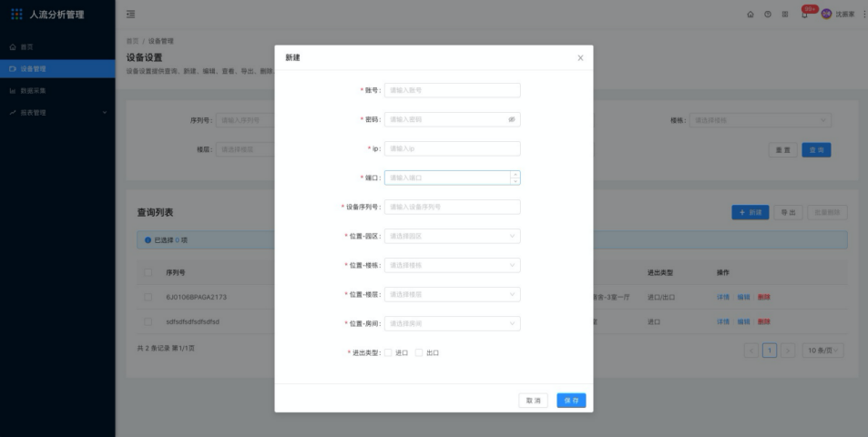Open notifications bell with 99+ badge
868x437 pixels.
pos(804,15)
